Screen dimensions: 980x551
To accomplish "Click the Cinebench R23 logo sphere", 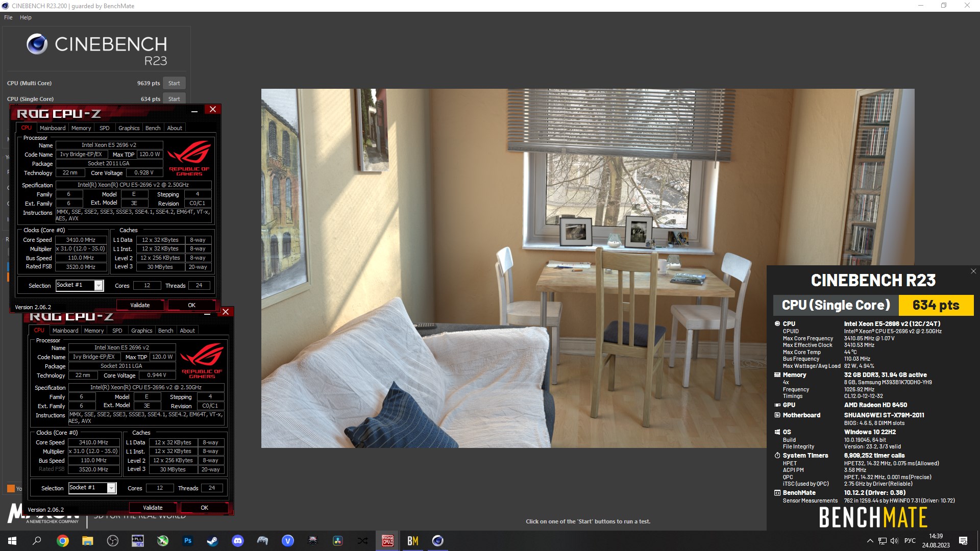I will click(37, 44).
